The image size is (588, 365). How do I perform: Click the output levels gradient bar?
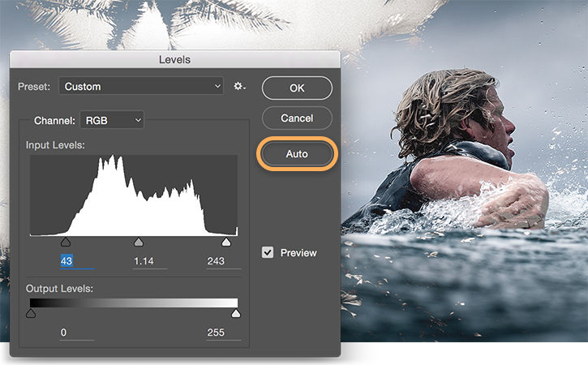(134, 303)
